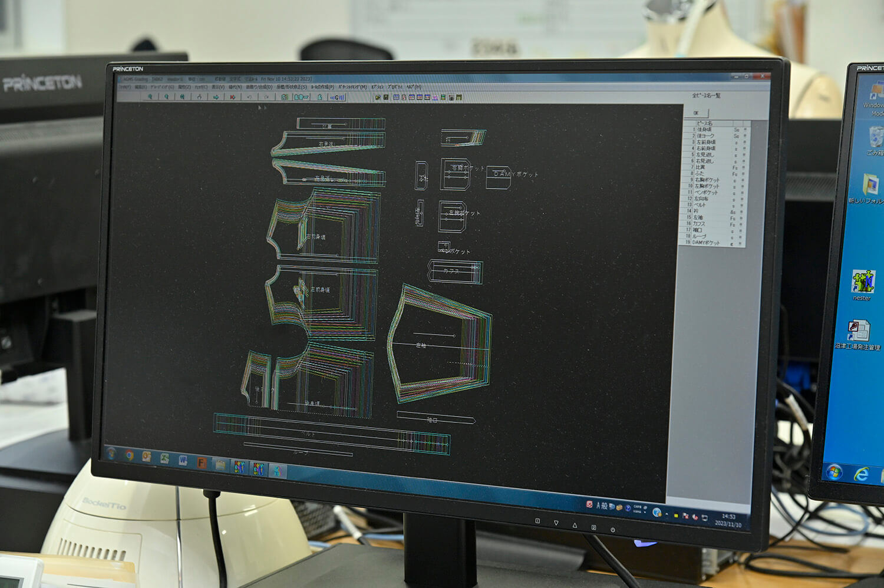Open 沼津工場発注管理 shortcut on right monitor

(859, 335)
